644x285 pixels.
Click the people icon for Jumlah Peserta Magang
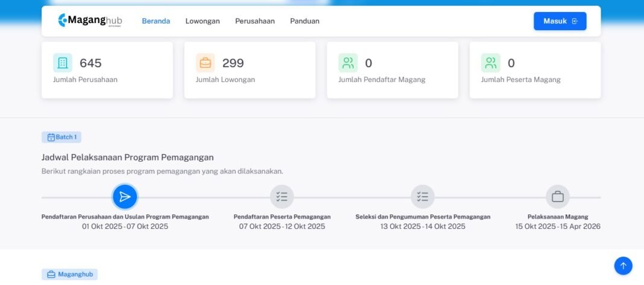[x=490, y=63]
